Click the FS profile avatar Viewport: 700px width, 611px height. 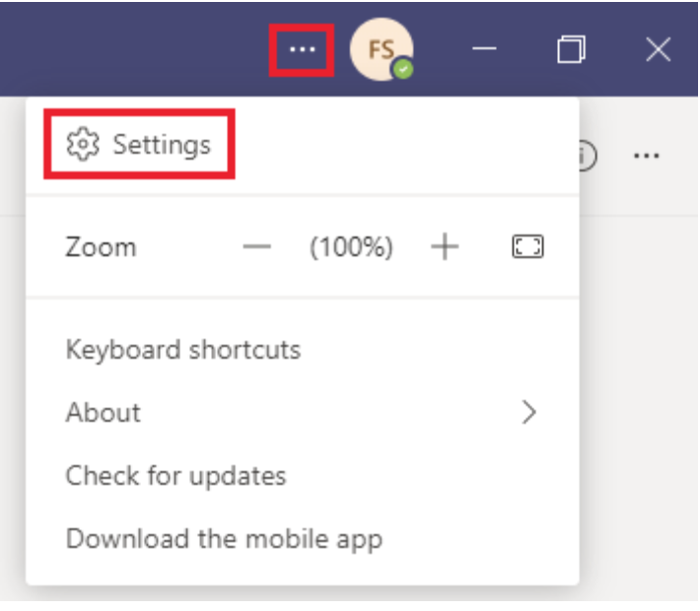click(382, 49)
